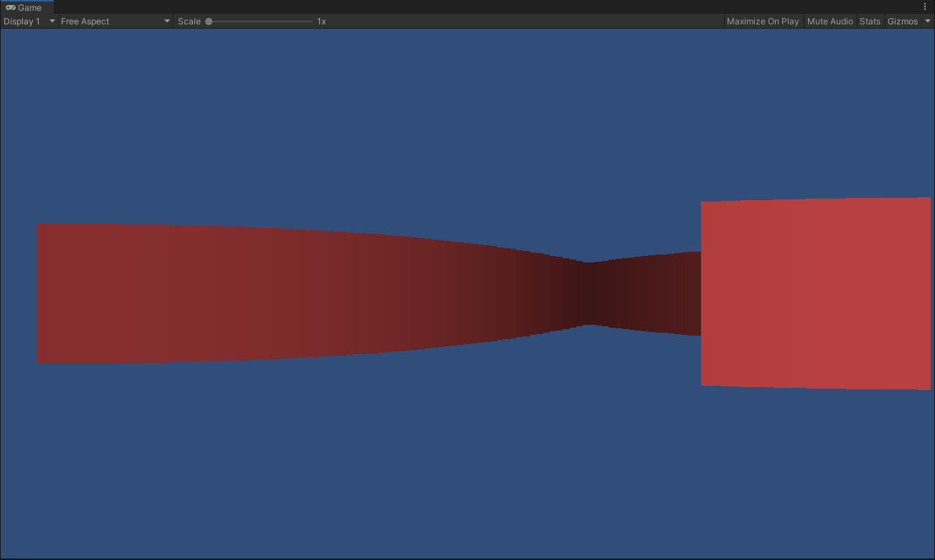This screenshot has width=935, height=560.
Task: Click the bright red square in the viewport
Action: [x=815, y=293]
